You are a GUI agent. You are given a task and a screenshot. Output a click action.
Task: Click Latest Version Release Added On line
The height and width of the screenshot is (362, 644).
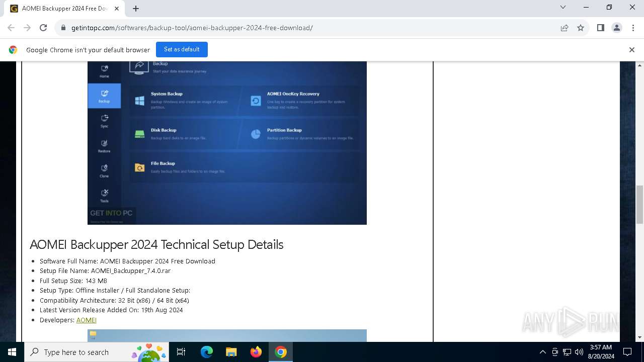click(111, 310)
